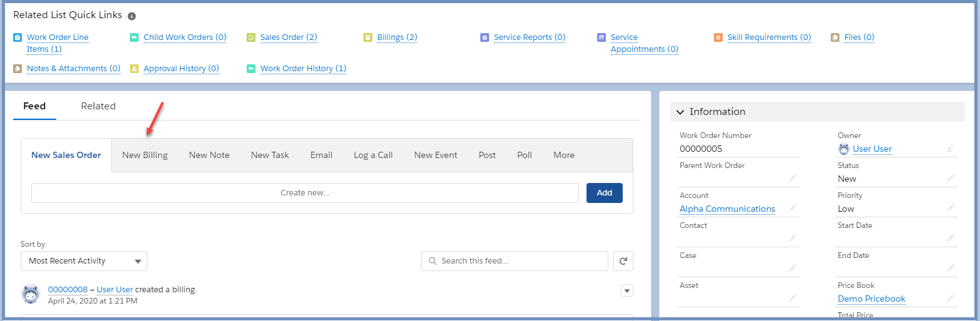Select the New Sales Order action tab

(x=66, y=155)
